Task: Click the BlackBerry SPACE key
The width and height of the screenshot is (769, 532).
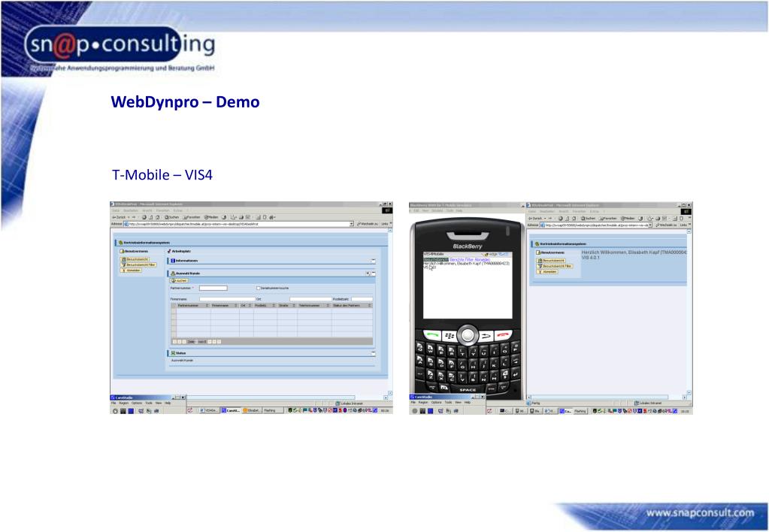Action: 468,389
